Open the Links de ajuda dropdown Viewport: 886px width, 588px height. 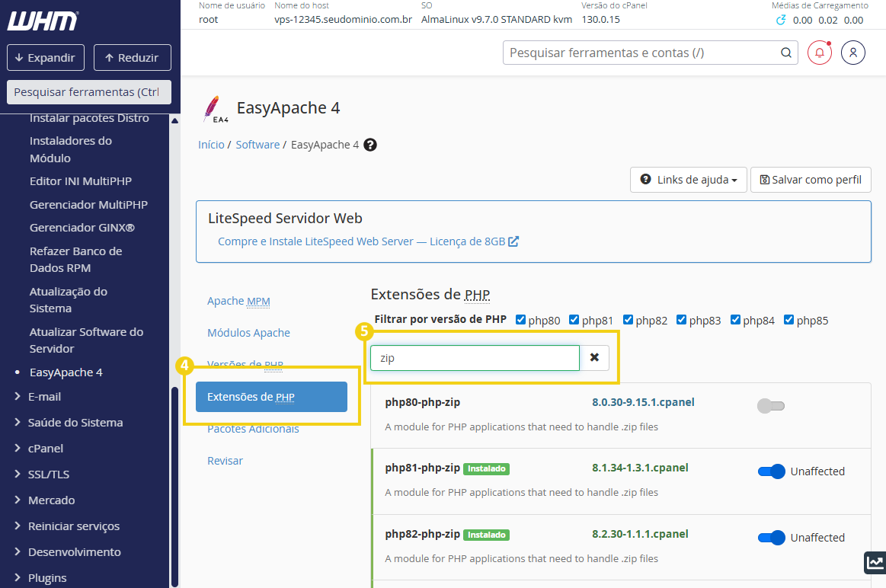point(688,180)
